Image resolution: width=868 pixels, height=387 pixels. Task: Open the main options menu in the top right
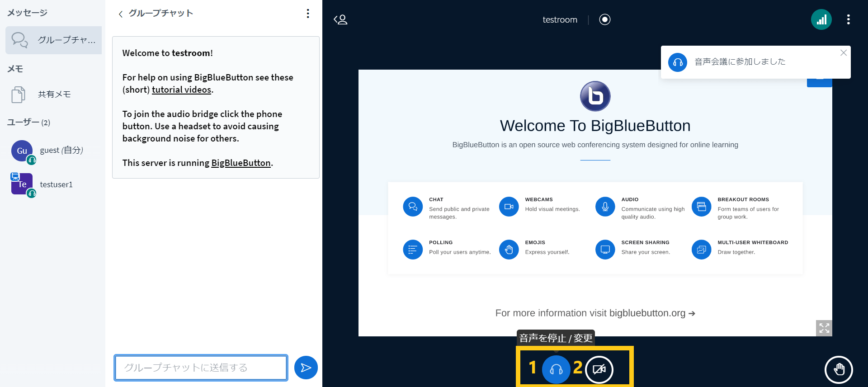click(848, 19)
